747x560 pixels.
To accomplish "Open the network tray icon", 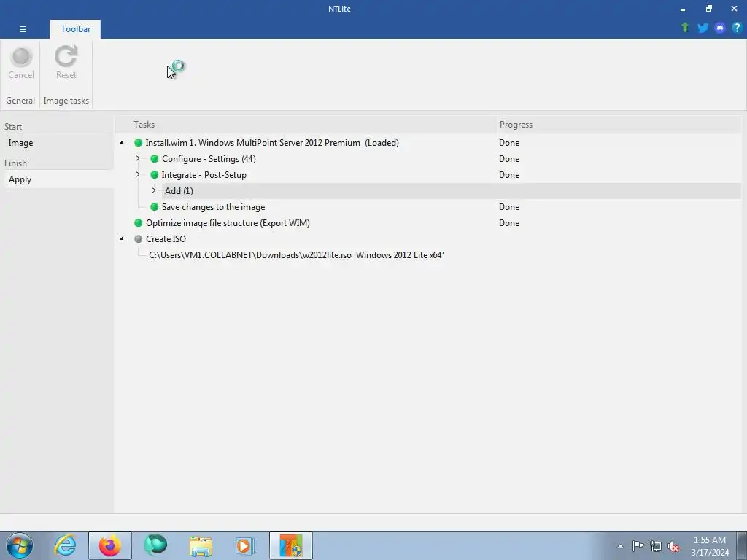I will click(x=656, y=546).
